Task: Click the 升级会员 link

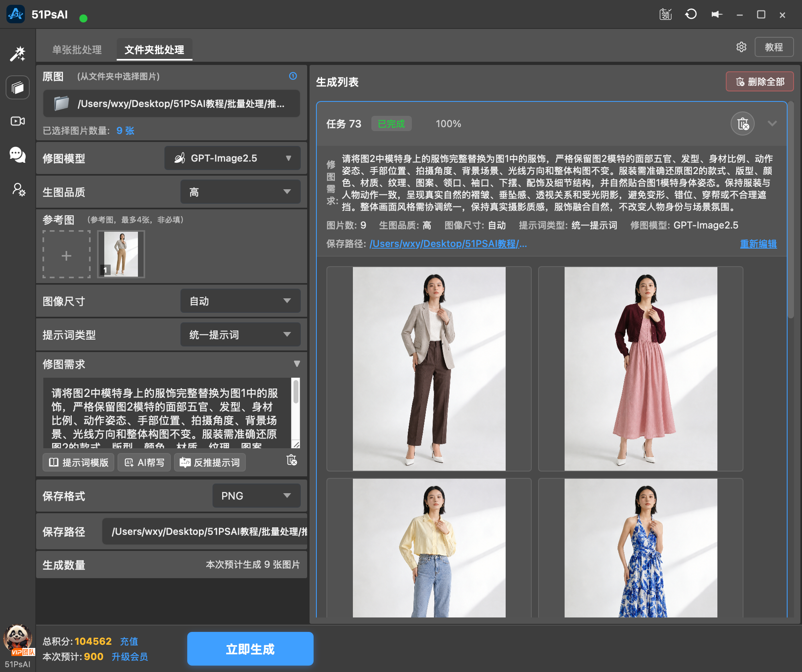Action: (x=130, y=656)
